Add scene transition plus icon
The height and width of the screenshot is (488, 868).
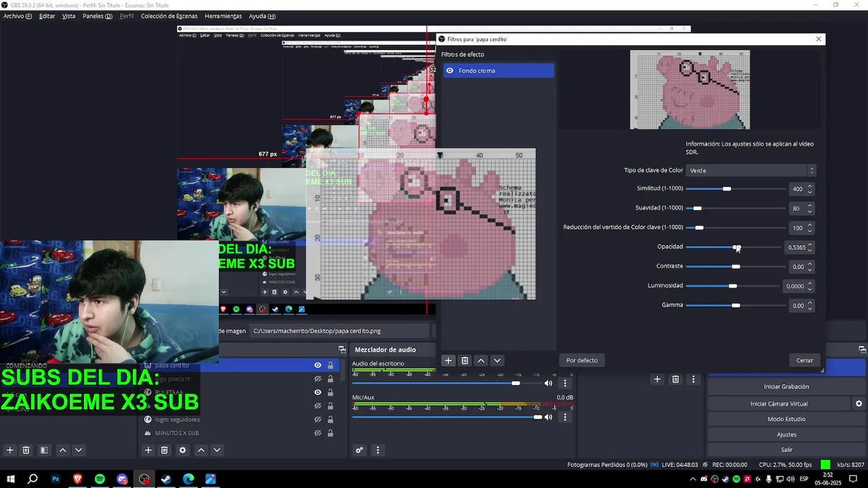pyautogui.click(x=656, y=380)
